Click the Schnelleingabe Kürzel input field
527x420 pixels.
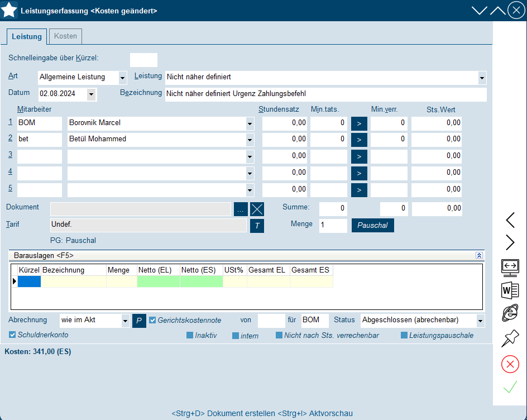pyautogui.click(x=143, y=60)
